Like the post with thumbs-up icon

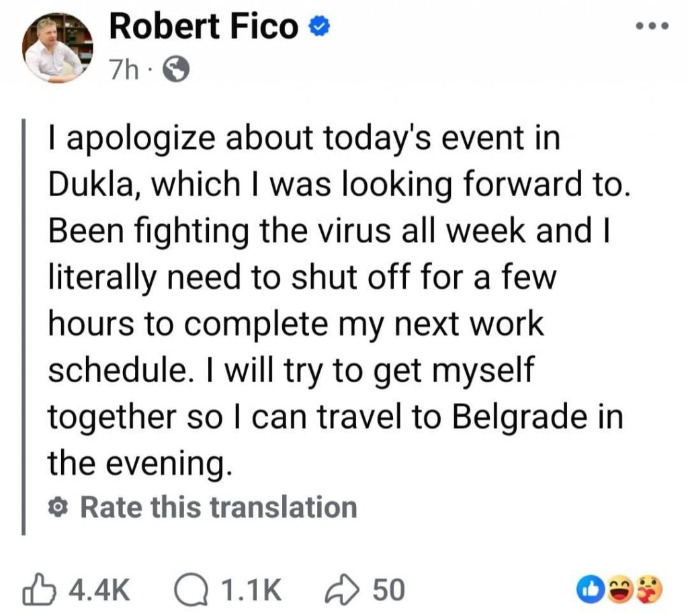pos(38,589)
